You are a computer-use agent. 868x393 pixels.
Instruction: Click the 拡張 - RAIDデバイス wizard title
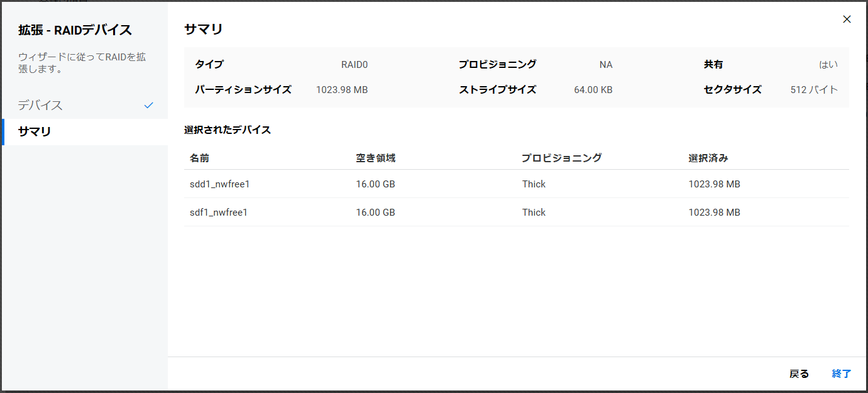(75, 30)
